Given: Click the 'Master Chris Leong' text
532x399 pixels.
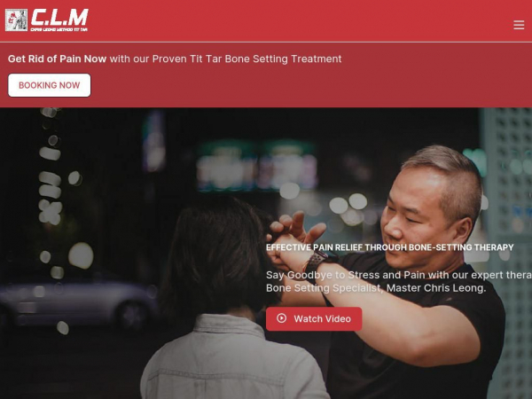Looking at the screenshot, I should [436, 288].
